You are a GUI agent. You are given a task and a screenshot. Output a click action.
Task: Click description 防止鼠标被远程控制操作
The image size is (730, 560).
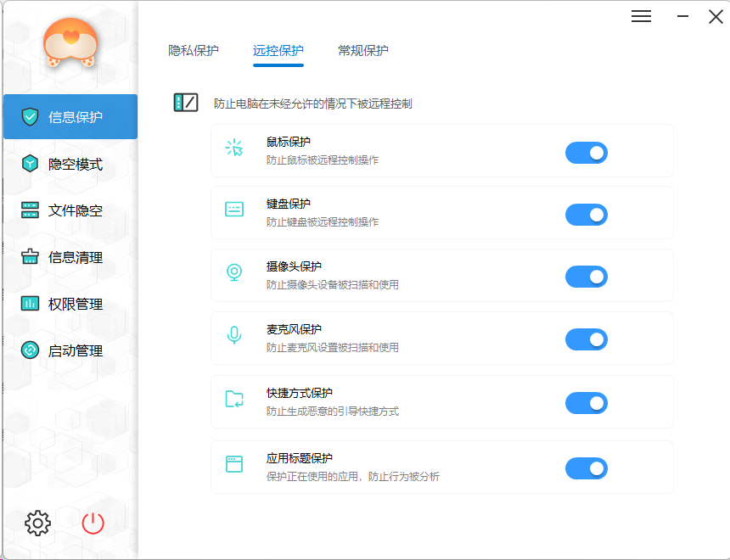323,160
